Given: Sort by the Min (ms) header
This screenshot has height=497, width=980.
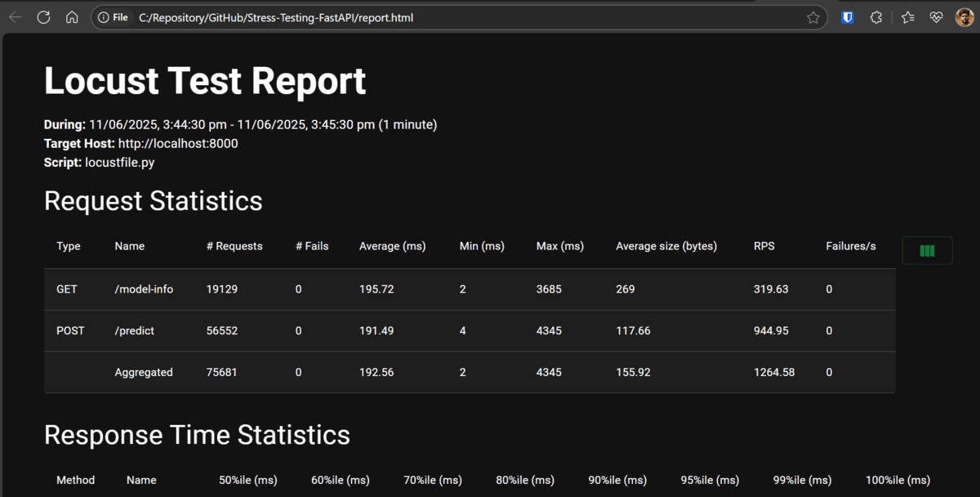Looking at the screenshot, I should click(x=482, y=246).
